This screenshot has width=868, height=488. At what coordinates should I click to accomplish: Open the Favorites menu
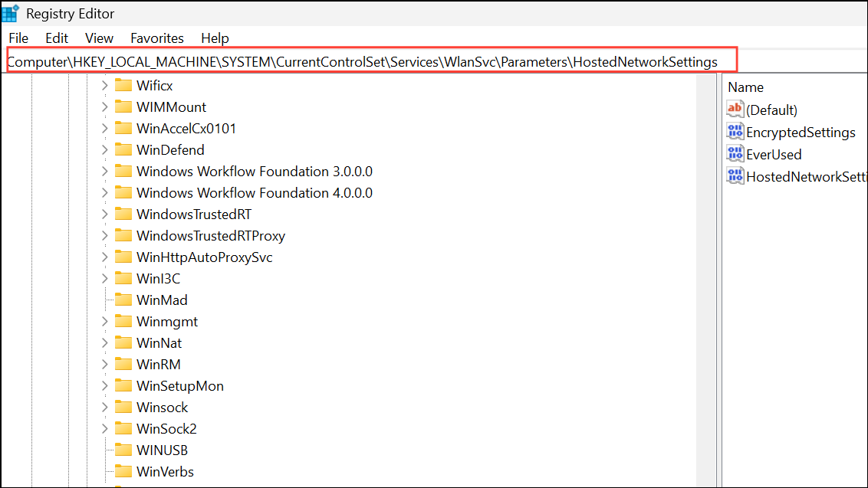(x=157, y=38)
